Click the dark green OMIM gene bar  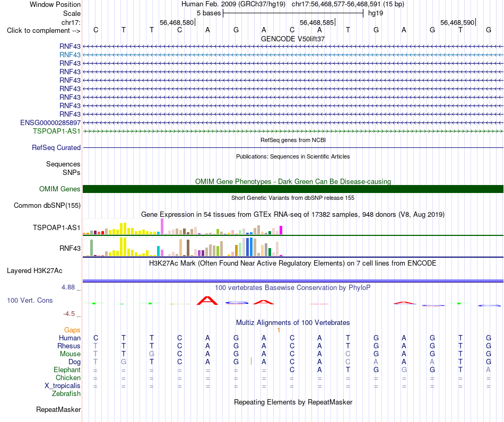[x=293, y=189]
